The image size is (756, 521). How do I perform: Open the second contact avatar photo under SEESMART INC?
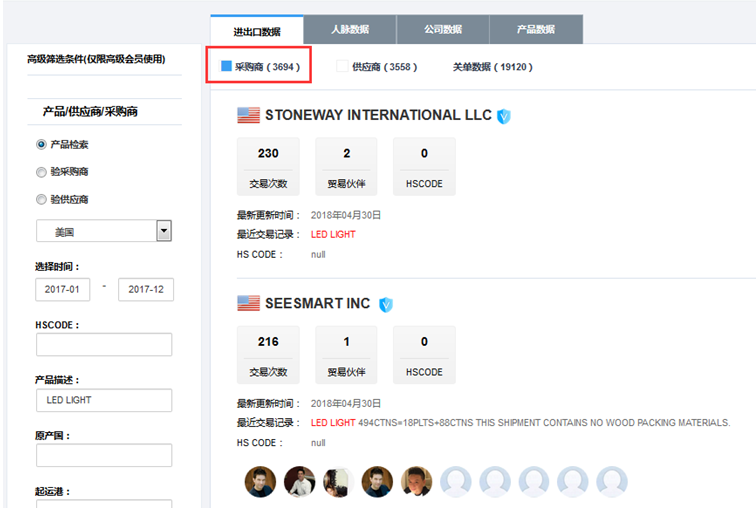click(x=299, y=481)
